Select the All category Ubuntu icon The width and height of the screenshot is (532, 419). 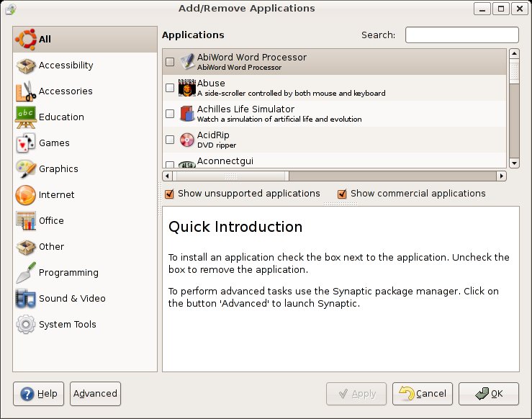pos(25,40)
